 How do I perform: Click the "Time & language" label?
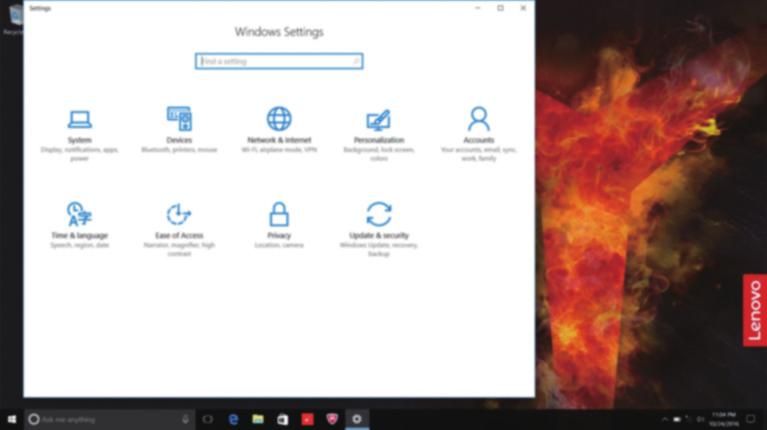[79, 235]
